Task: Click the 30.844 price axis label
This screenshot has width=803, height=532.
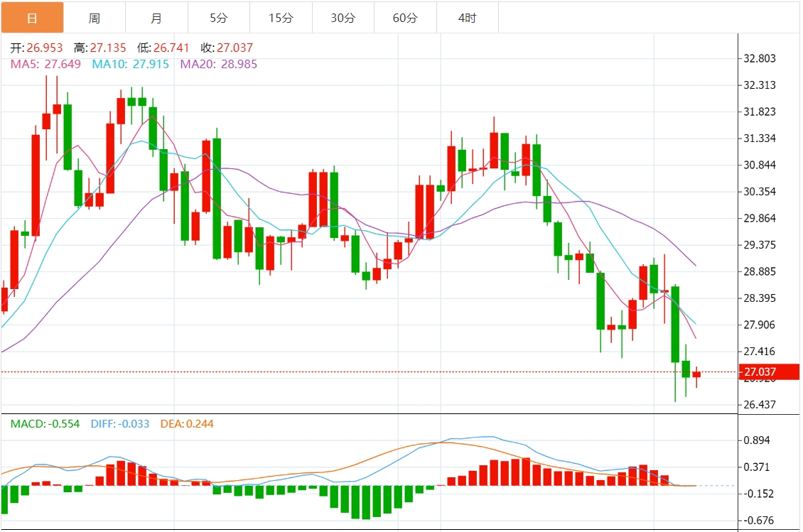Action: point(760,165)
